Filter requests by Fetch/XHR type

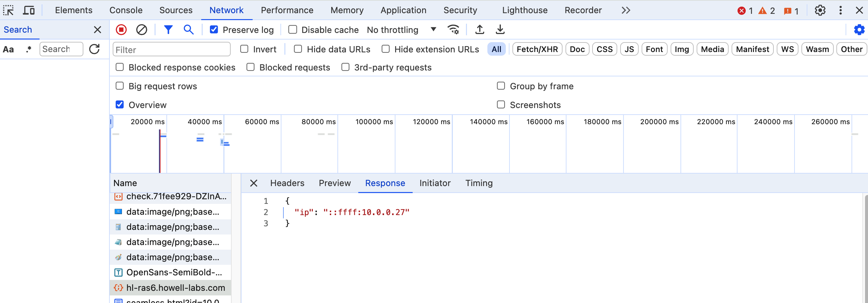pyautogui.click(x=537, y=49)
